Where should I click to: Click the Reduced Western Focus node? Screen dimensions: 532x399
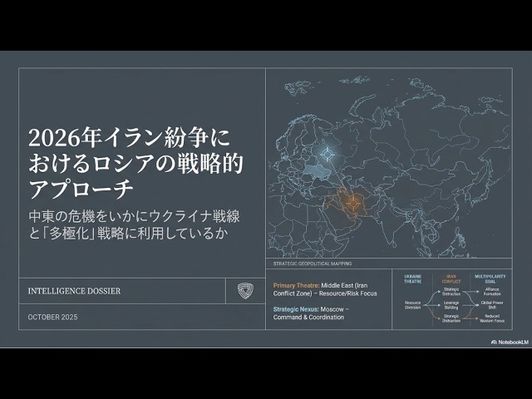[x=491, y=318]
